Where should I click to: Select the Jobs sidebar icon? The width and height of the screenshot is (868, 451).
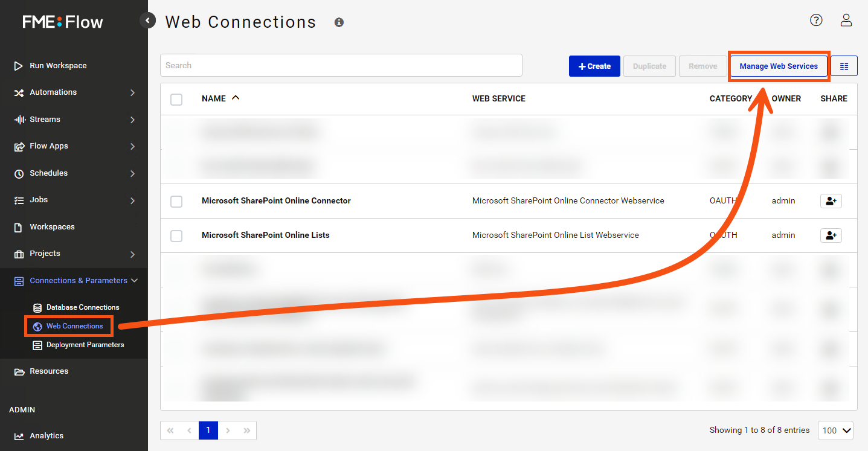click(18, 200)
